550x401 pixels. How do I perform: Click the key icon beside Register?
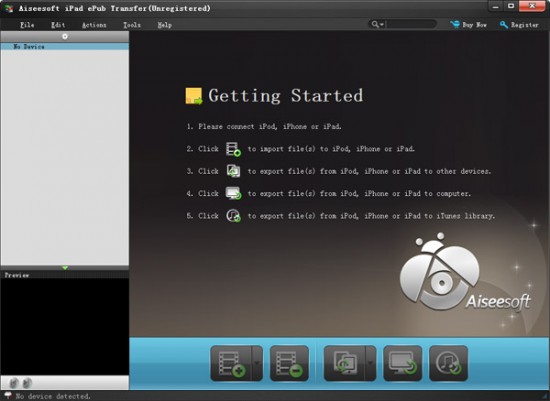coord(504,25)
